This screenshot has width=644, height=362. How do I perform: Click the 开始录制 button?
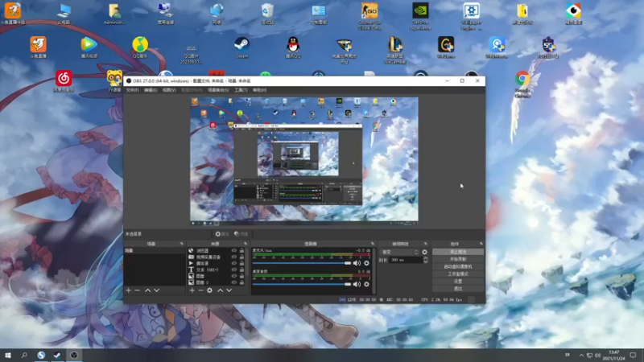[x=457, y=259]
